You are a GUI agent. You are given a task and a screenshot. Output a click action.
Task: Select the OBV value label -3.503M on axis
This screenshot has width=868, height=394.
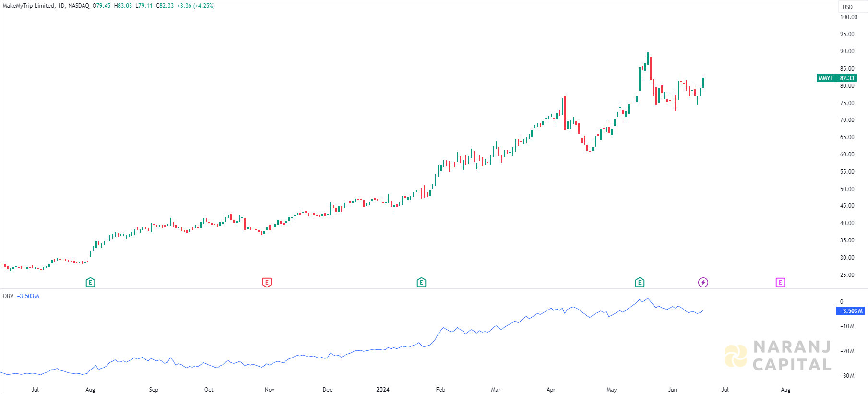pyautogui.click(x=851, y=311)
